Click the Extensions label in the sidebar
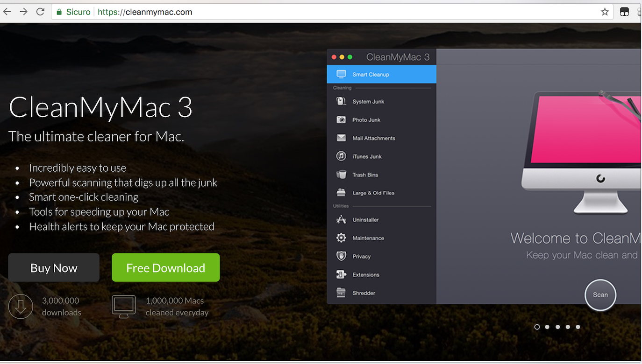The height and width of the screenshot is (364, 642). (x=366, y=275)
